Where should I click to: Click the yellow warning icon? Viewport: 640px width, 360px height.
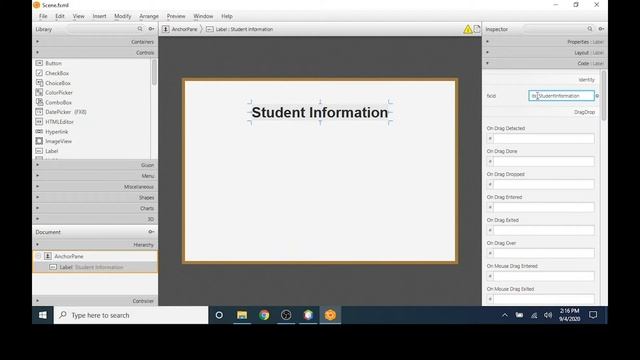468,29
